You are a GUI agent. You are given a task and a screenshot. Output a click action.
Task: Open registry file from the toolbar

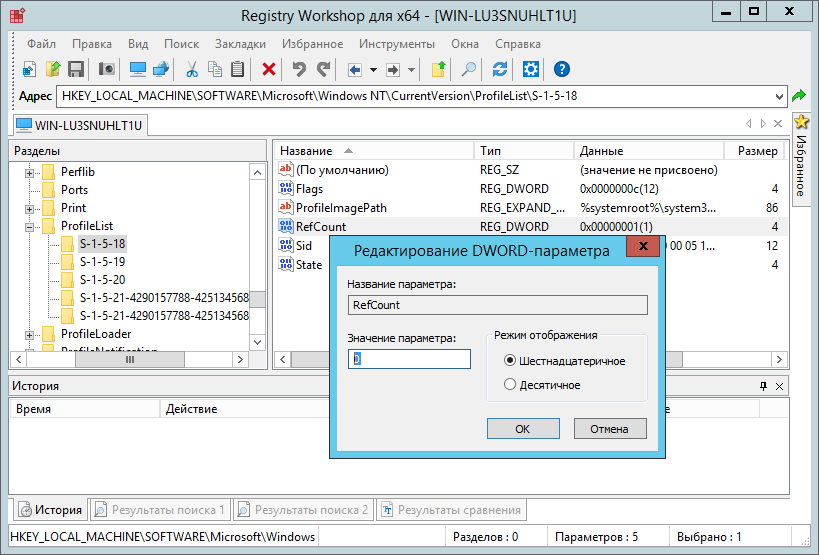pos(53,69)
